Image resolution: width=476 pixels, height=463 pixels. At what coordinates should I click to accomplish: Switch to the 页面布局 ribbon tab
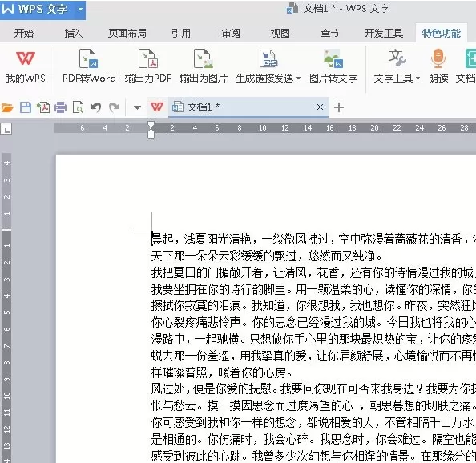127,33
